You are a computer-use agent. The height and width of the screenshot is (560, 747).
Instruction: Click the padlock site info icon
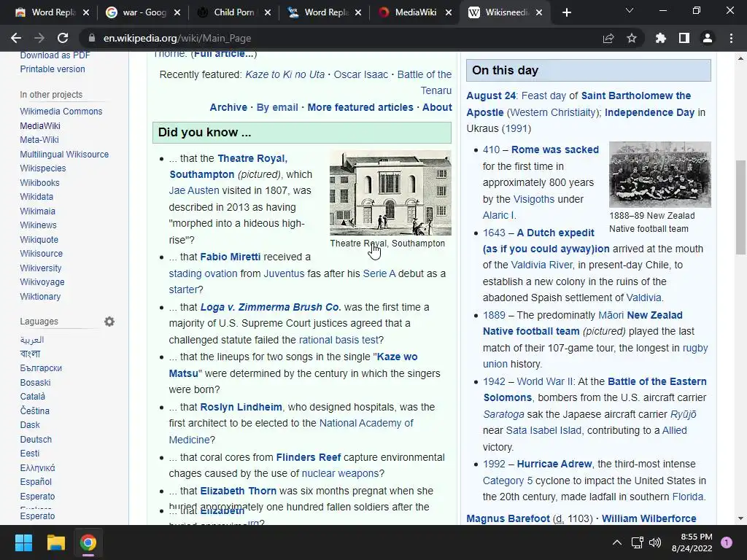point(92,38)
